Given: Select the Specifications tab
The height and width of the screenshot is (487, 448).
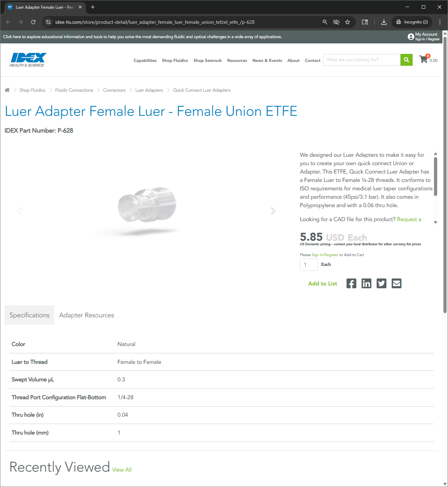Looking at the screenshot, I should click(29, 315).
